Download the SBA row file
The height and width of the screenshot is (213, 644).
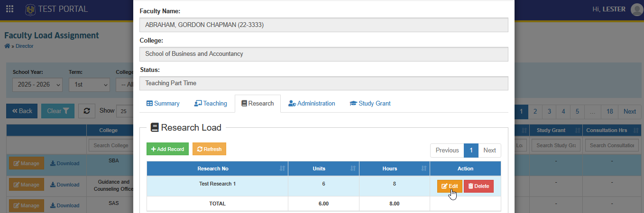pos(64,163)
